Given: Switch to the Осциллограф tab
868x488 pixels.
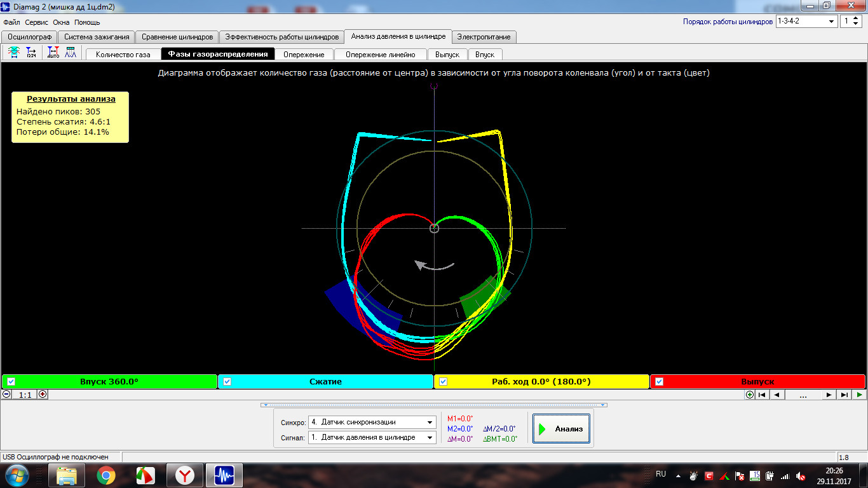Looking at the screenshot, I should pos(30,37).
